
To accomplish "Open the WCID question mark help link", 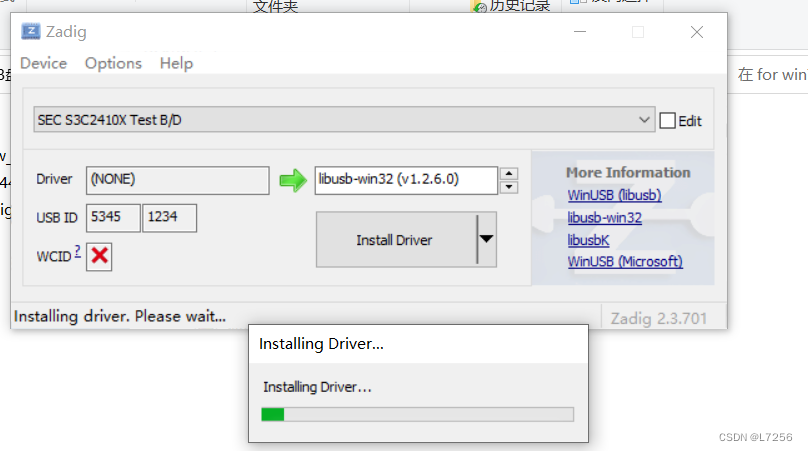I will (x=77, y=252).
